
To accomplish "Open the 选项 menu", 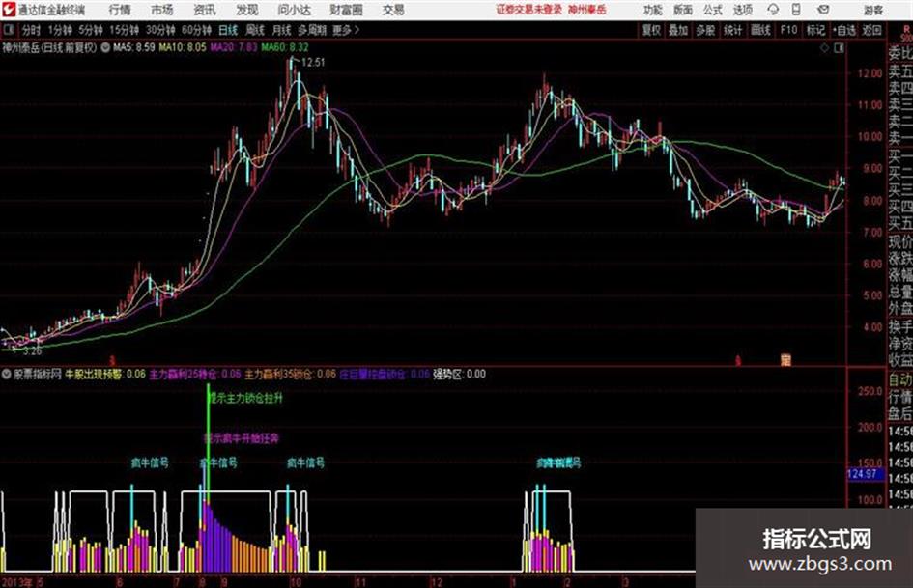I will point(742,10).
